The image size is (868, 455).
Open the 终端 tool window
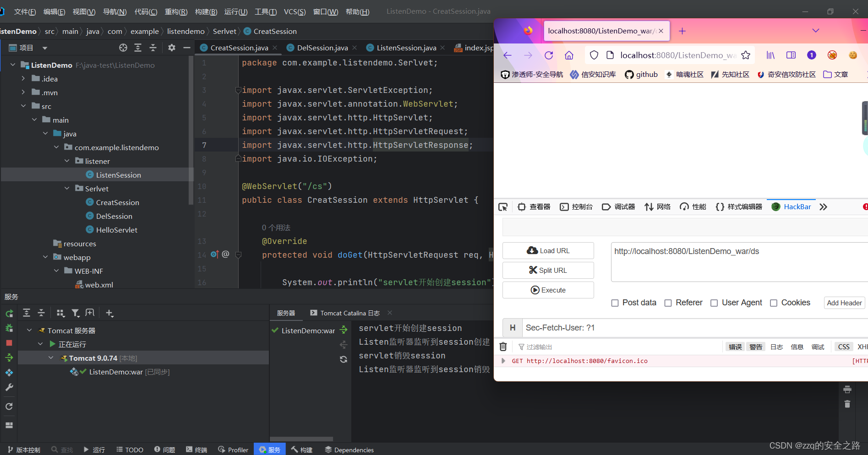[197, 450]
